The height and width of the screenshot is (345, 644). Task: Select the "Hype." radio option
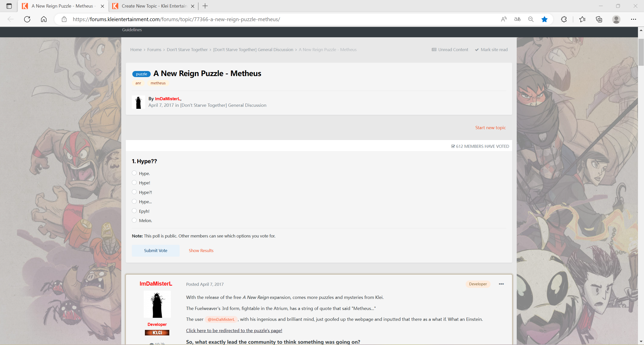(x=134, y=173)
